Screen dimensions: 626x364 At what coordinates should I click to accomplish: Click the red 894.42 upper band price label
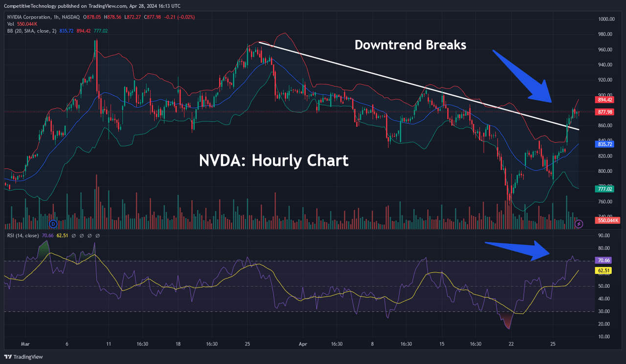[x=604, y=100]
